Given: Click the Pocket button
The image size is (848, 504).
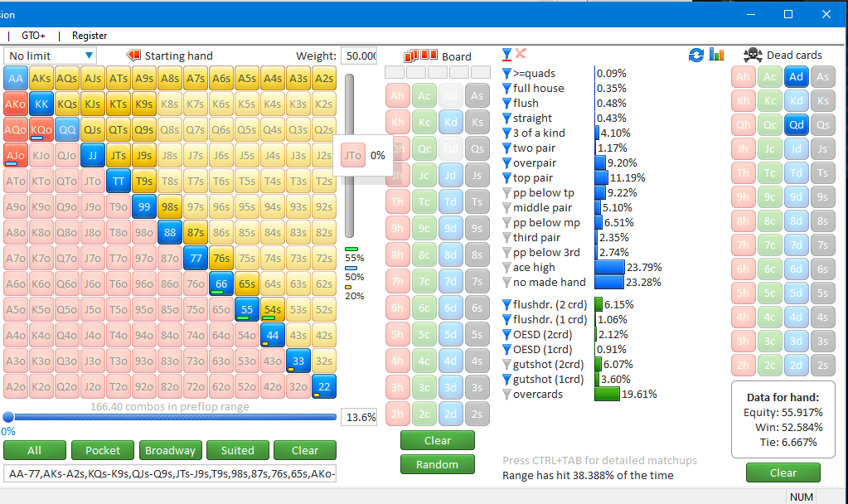Looking at the screenshot, I should (103, 450).
